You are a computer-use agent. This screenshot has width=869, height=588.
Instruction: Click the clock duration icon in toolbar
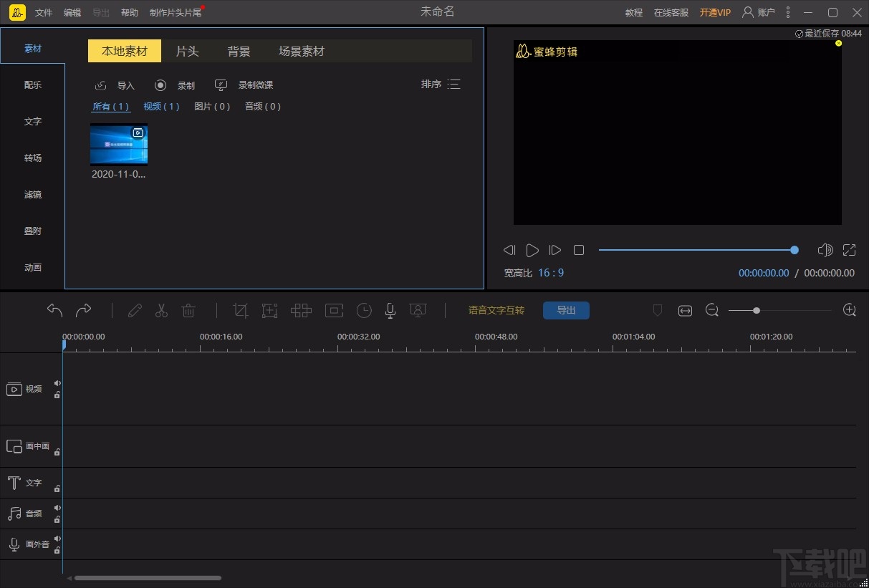(364, 310)
